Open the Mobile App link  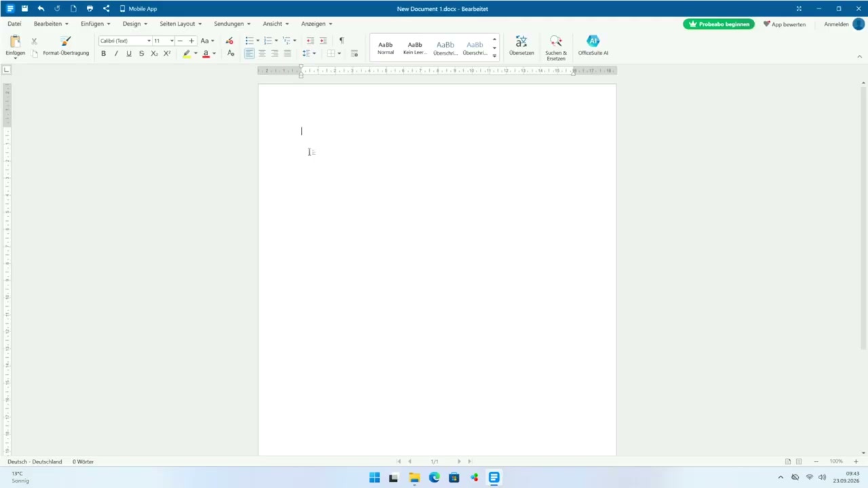click(138, 9)
